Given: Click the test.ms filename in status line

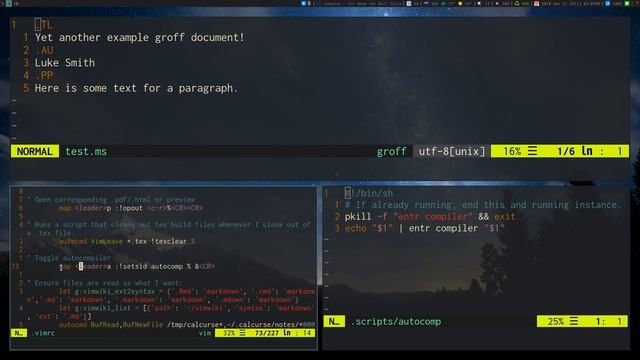Looking at the screenshot, I should (86, 151).
